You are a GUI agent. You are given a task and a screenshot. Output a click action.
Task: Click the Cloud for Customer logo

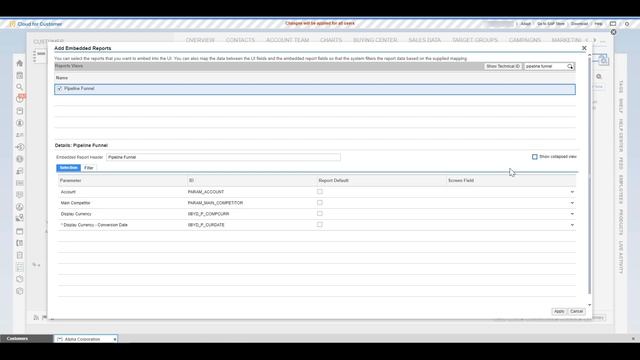click(x=36, y=24)
